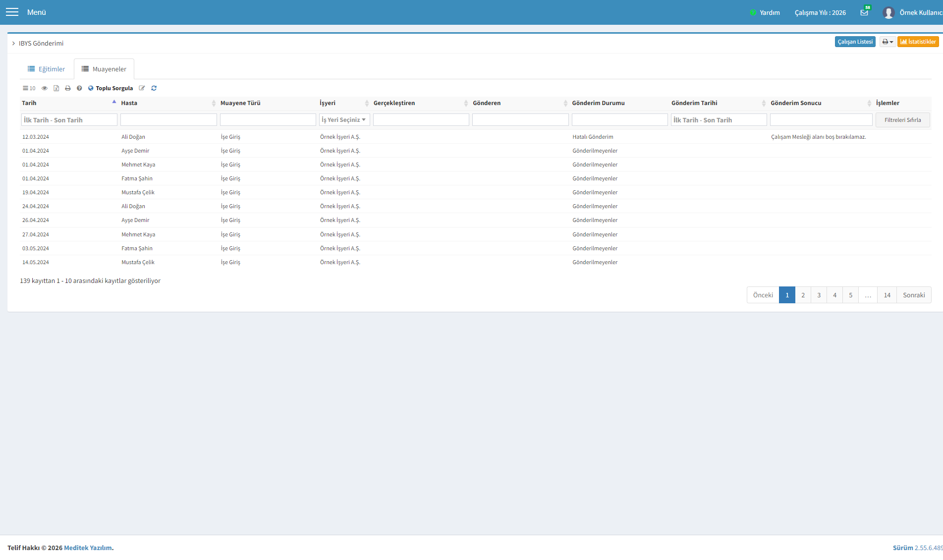943x560 pixels.
Task: Sort by the Muayene Türü column
Action: (268, 103)
